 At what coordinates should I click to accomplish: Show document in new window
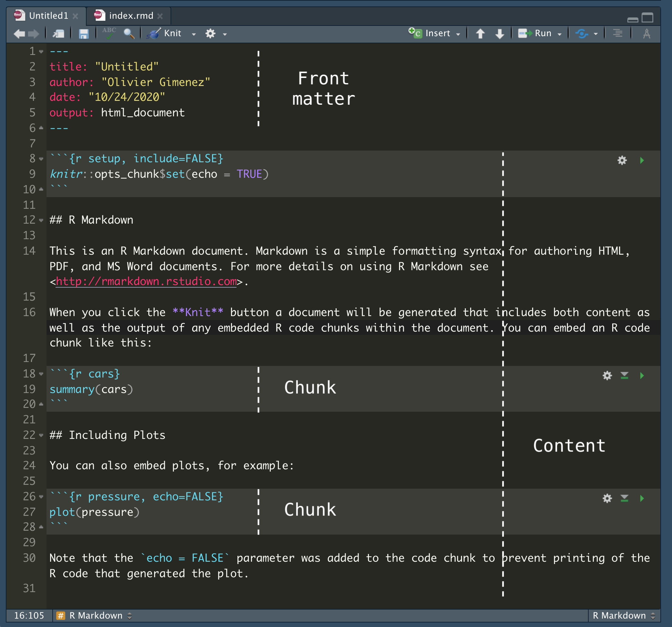pos(58,34)
